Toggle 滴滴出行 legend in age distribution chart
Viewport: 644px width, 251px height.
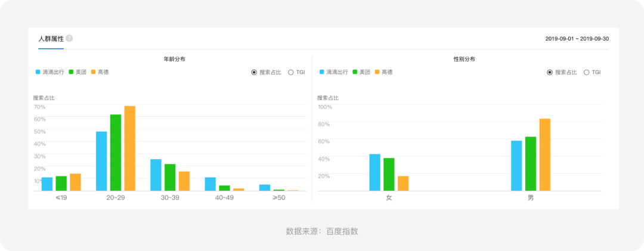(x=49, y=72)
